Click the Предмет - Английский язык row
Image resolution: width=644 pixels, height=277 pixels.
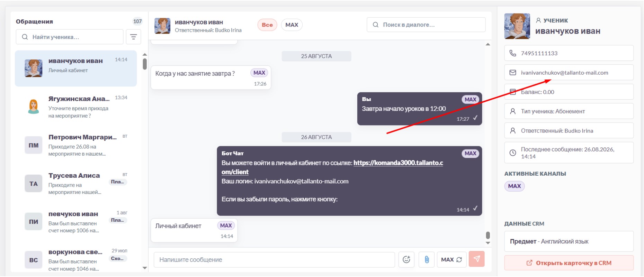tap(569, 241)
